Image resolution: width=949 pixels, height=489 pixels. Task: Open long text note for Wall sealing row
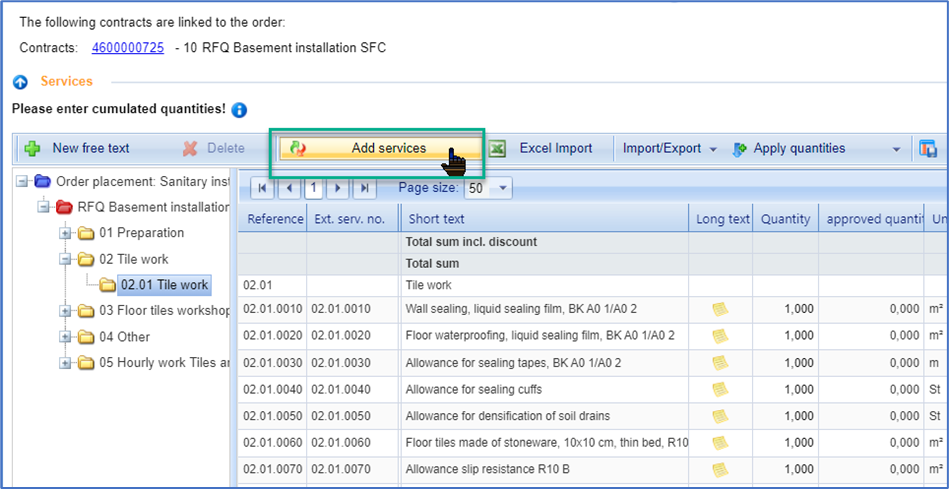pos(719,309)
